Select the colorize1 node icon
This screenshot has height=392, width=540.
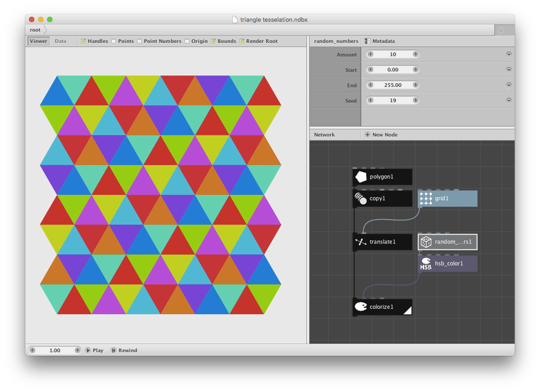tap(361, 307)
